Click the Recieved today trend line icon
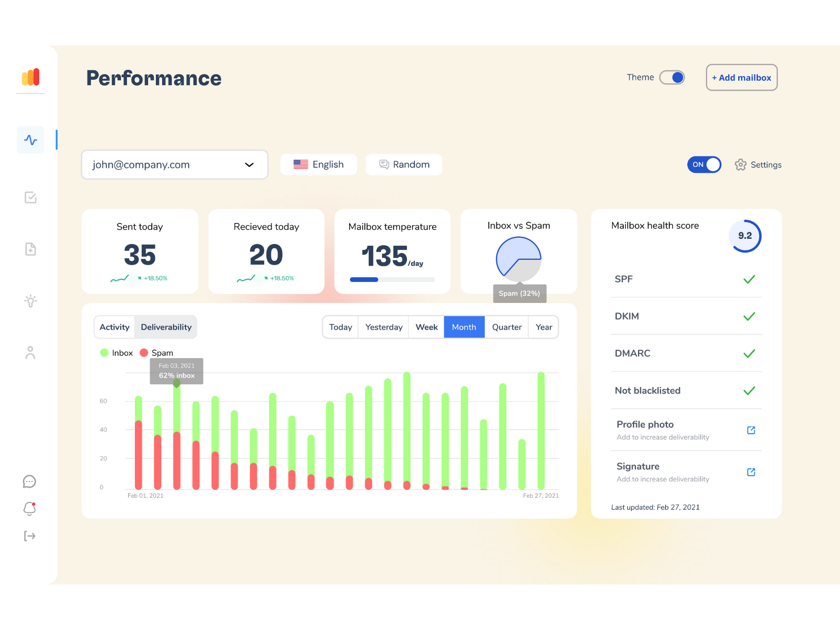 246,278
